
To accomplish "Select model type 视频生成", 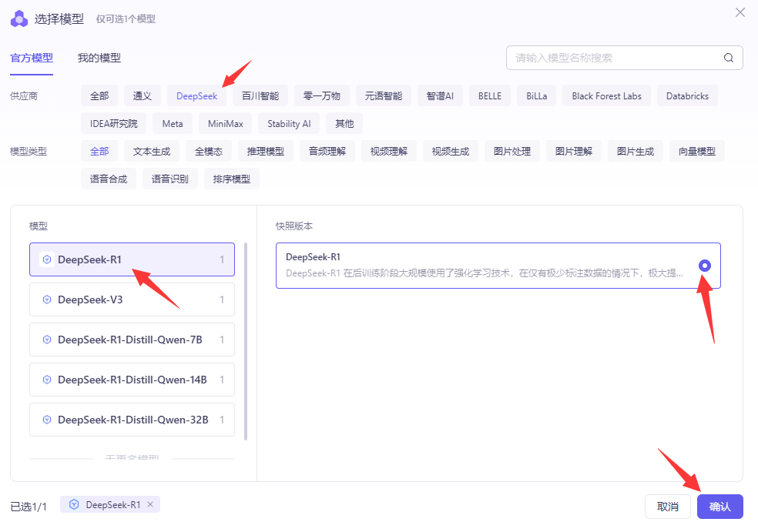I will pyautogui.click(x=451, y=151).
